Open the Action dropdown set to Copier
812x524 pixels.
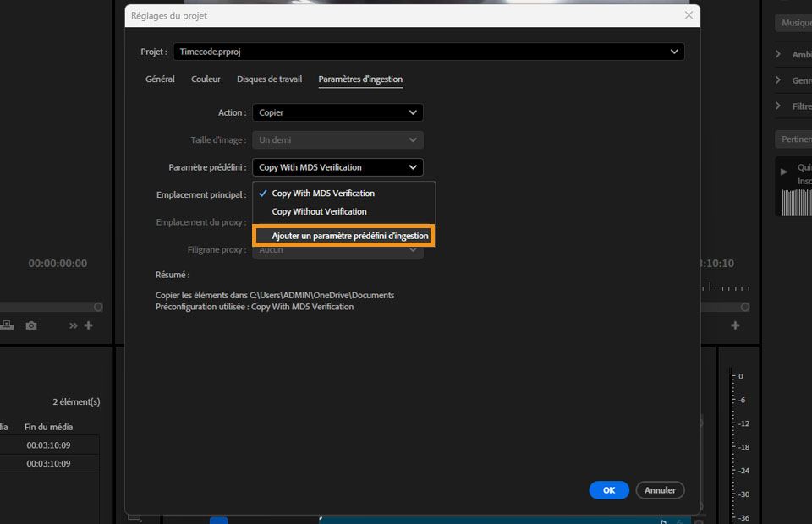point(337,112)
